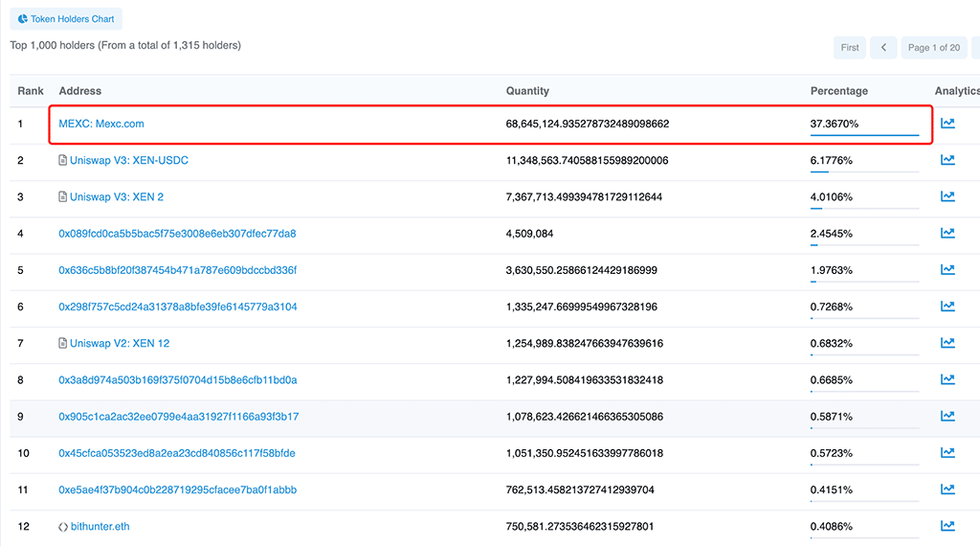The image size is (980, 546).
Task: Open address 0x089fcd0ca5b5bac5f75e3008e6eb307dfec77da8
Action: [x=177, y=234]
